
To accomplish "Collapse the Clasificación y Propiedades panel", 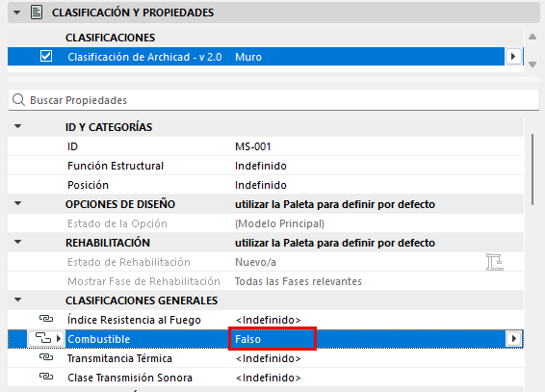I will tap(16, 13).
